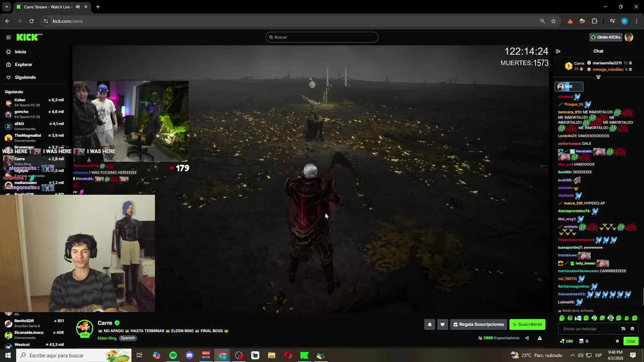Select the Carre Stream browser tab

point(51,7)
